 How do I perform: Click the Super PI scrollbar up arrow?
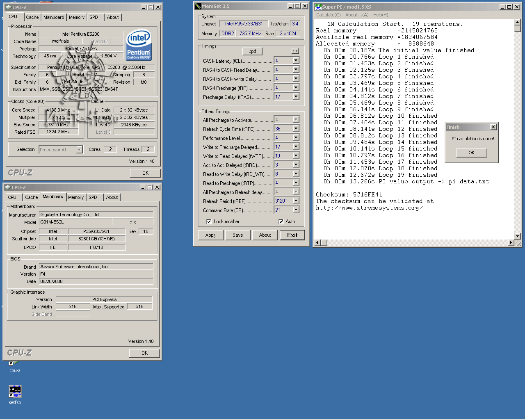(518, 23)
